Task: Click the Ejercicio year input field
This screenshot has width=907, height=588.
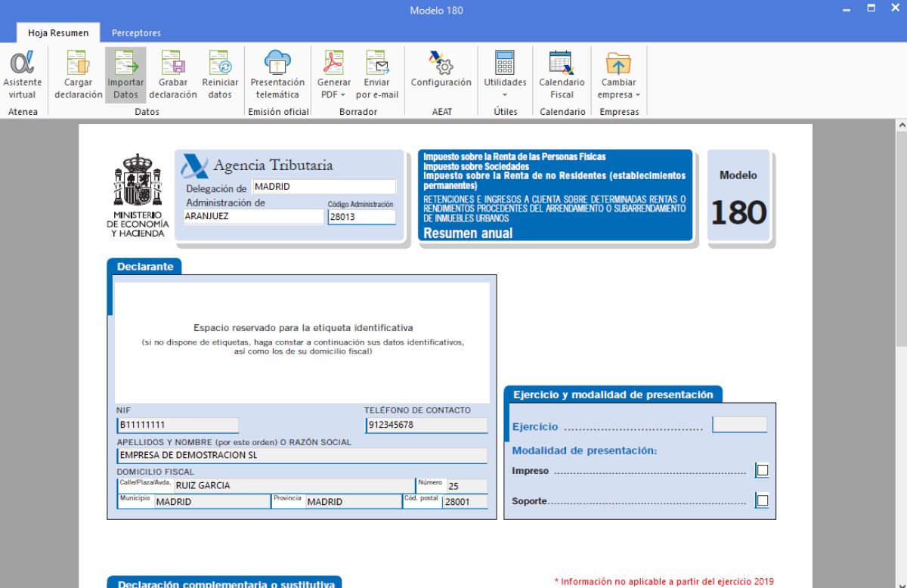Action: pyautogui.click(x=739, y=425)
